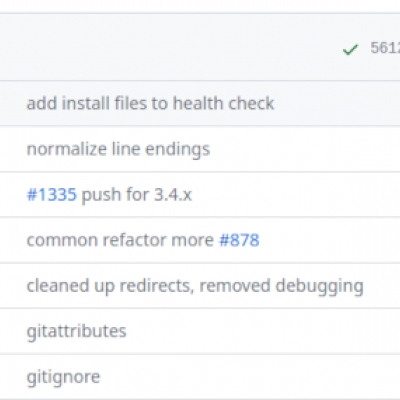
Task: Click the latest commit header bar
Action: [x=200, y=47]
